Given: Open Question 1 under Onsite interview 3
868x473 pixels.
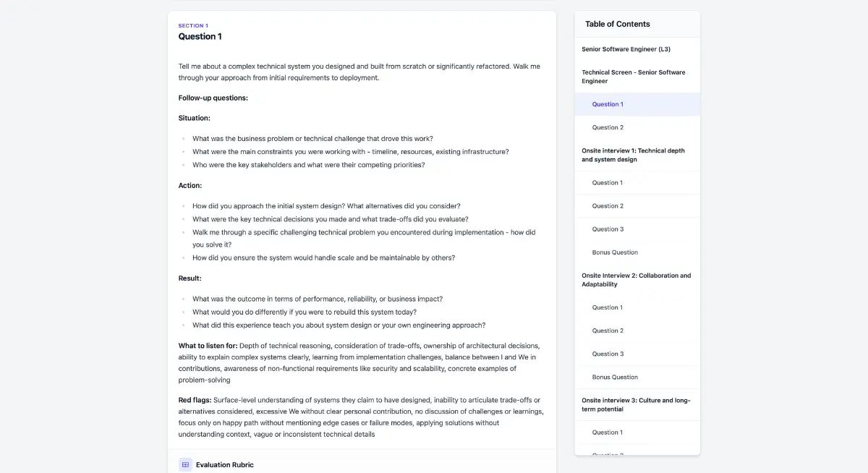Looking at the screenshot, I should tap(637, 432).
